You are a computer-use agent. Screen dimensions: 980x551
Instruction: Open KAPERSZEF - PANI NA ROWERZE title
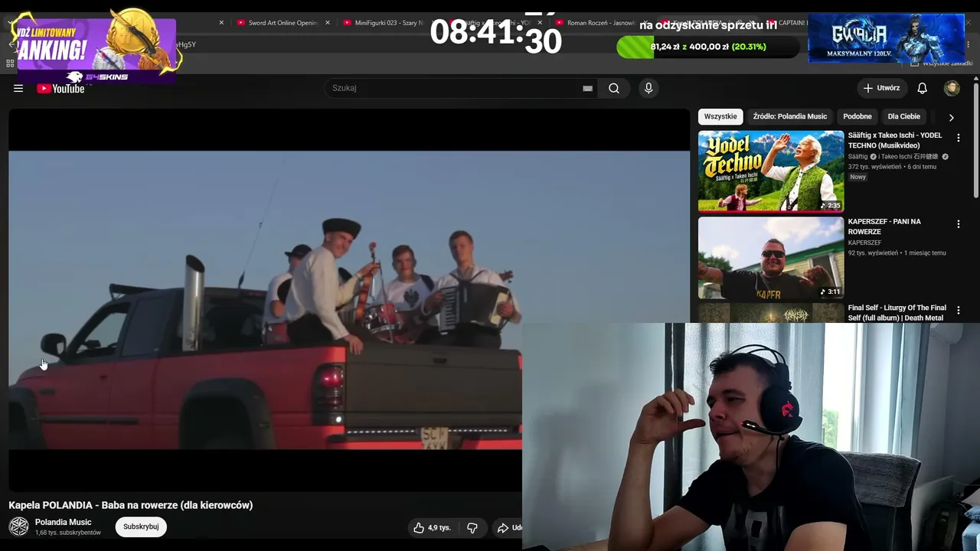point(884,227)
